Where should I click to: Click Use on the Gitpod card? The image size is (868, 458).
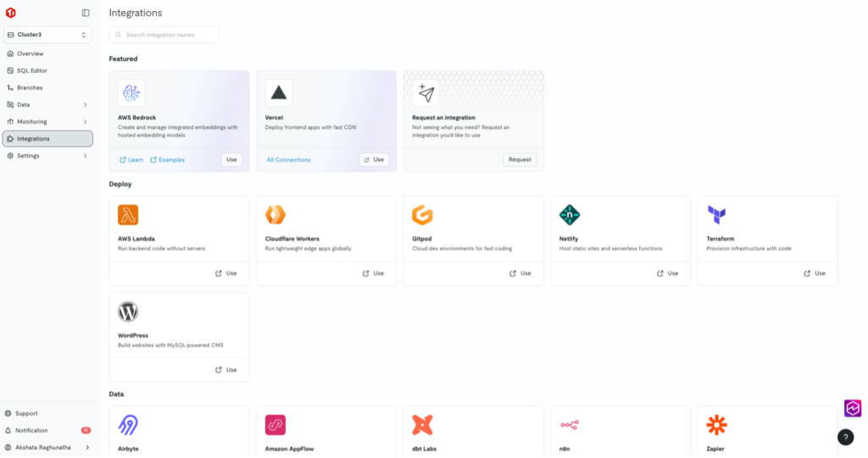(521, 274)
